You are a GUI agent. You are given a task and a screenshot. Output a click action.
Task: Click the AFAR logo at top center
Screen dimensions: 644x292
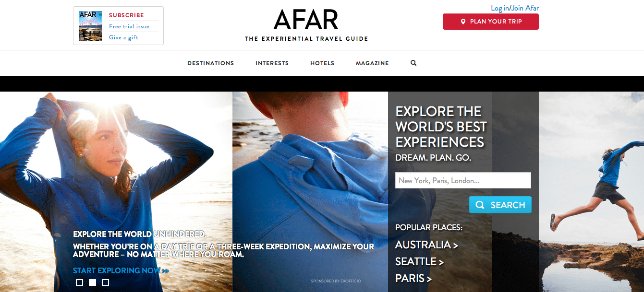pyautogui.click(x=306, y=20)
